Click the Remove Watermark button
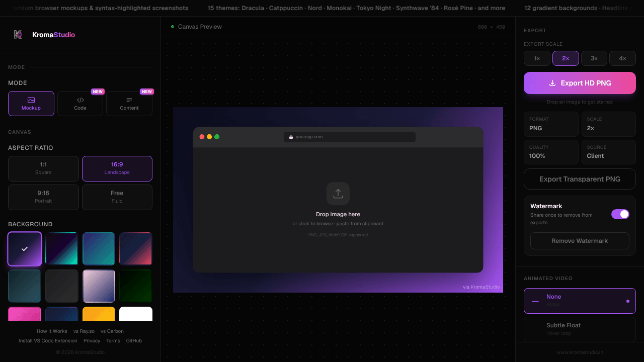This screenshot has height=362, width=644. tap(580, 241)
